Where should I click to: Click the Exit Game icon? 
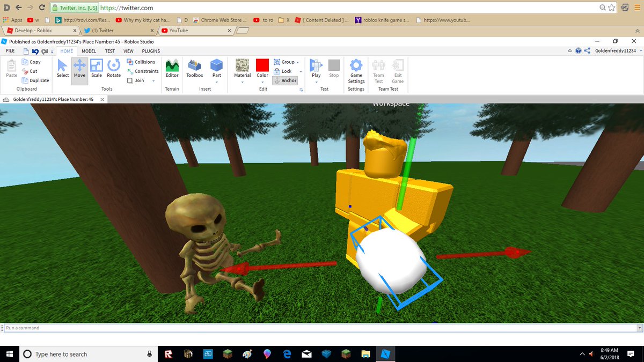pos(398,71)
